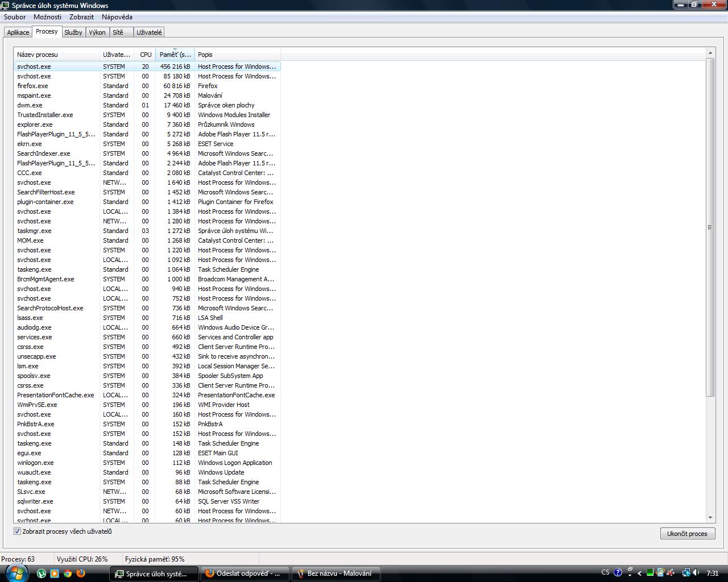Select the SearchIndexer.exe process row
This screenshot has width=728, height=582.
tap(147, 153)
